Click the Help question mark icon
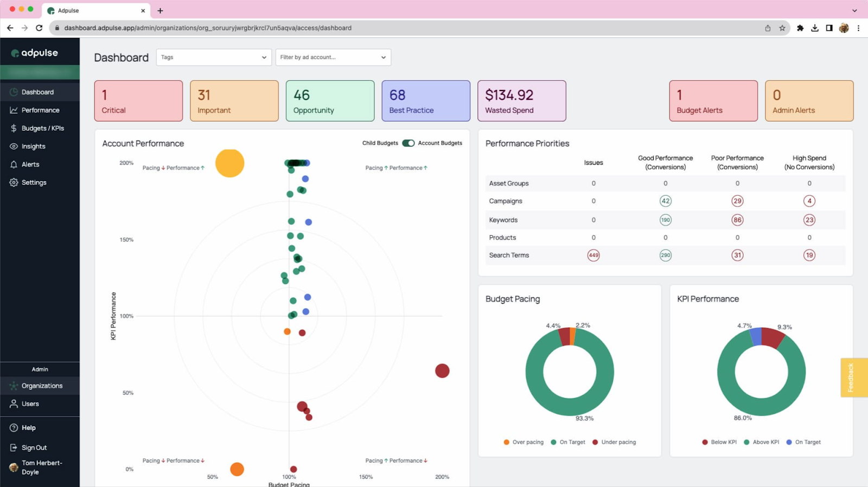The height and width of the screenshot is (487, 868). click(x=14, y=428)
